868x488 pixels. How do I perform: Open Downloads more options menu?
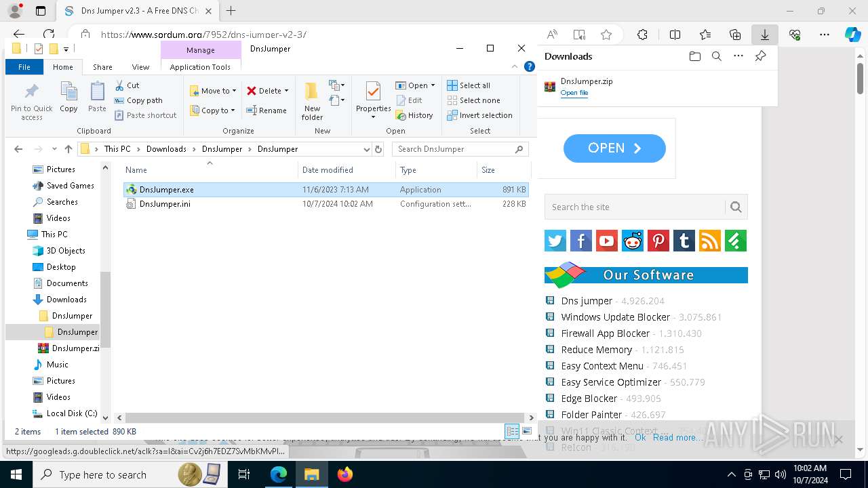click(738, 56)
